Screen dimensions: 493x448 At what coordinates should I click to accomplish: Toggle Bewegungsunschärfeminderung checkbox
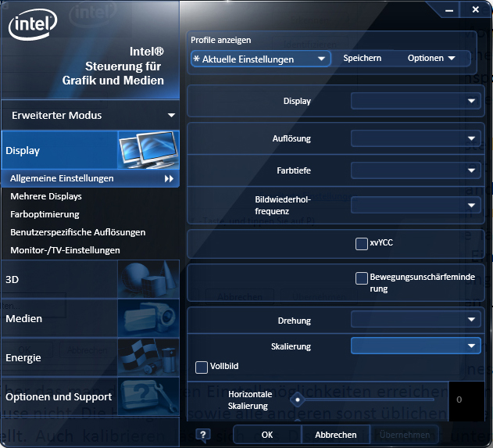tap(362, 278)
